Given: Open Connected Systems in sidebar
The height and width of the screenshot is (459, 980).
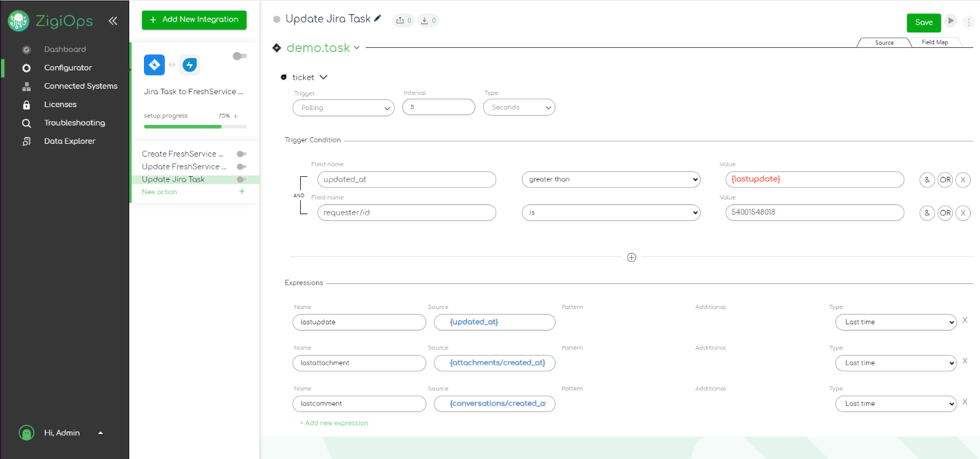Looking at the screenshot, I should [81, 86].
